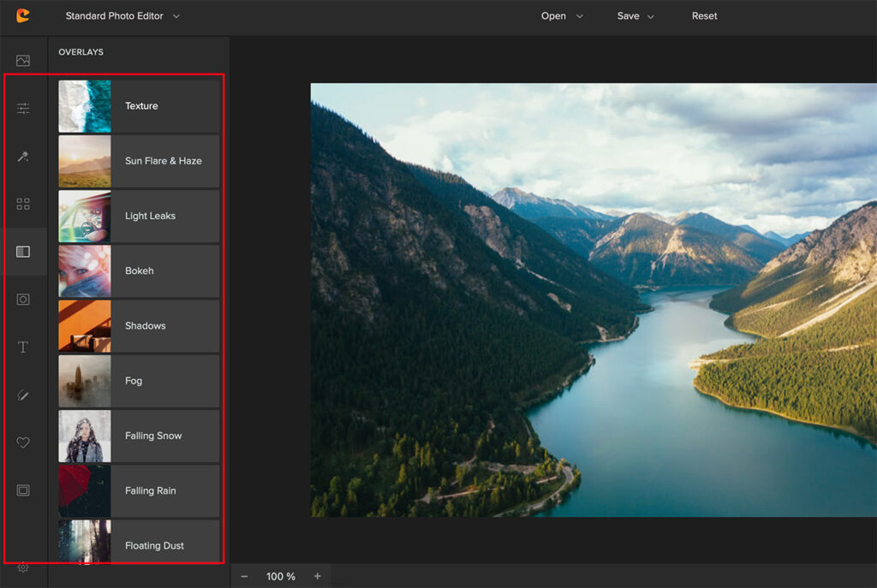Viewport: 877px width, 588px height.
Task: Select the Texture overlay category
Action: click(x=139, y=106)
